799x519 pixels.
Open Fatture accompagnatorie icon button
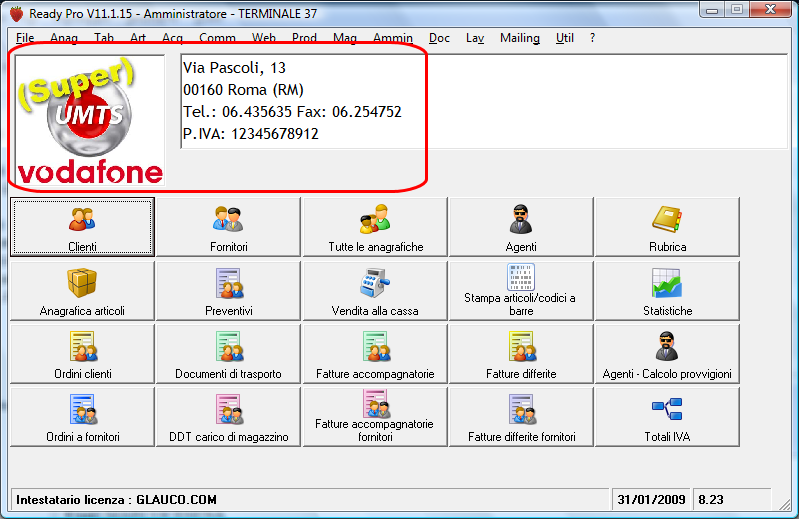(375, 354)
